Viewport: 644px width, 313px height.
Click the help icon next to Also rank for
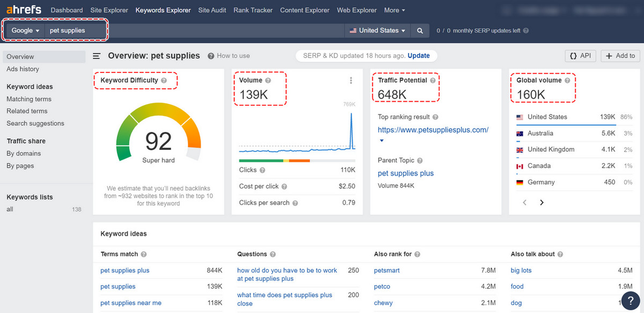pyautogui.click(x=418, y=254)
